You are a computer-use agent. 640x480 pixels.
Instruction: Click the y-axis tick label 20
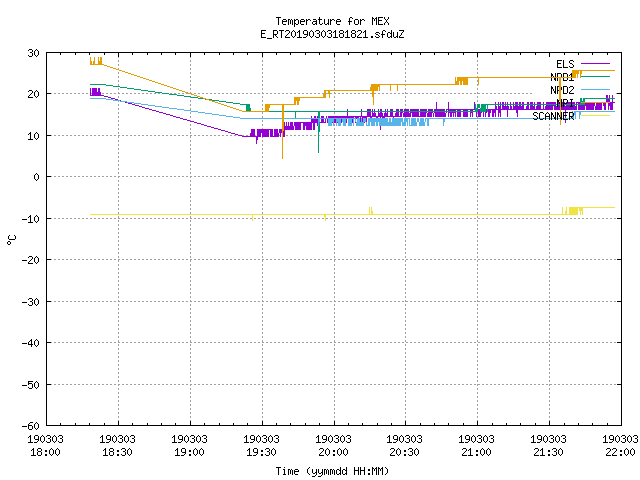pos(33,94)
